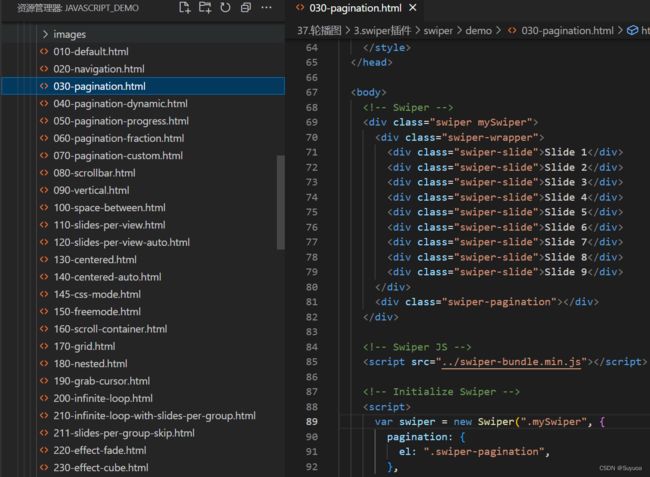This screenshot has height=477, width=650.
Task: Click the swiper-wrapper class on line 70
Action: (490, 138)
